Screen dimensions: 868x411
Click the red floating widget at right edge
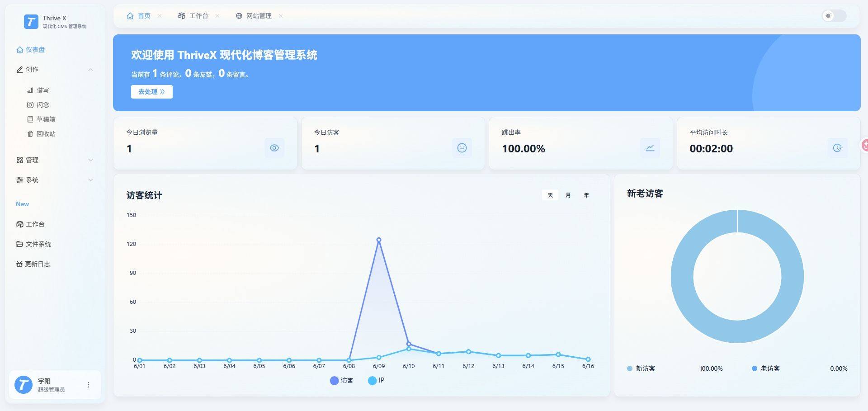[x=865, y=145]
